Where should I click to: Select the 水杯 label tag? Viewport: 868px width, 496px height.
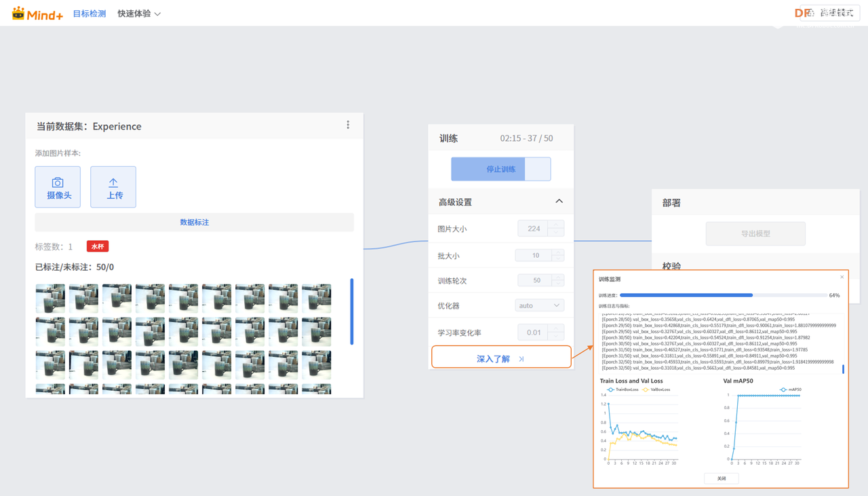click(x=97, y=246)
